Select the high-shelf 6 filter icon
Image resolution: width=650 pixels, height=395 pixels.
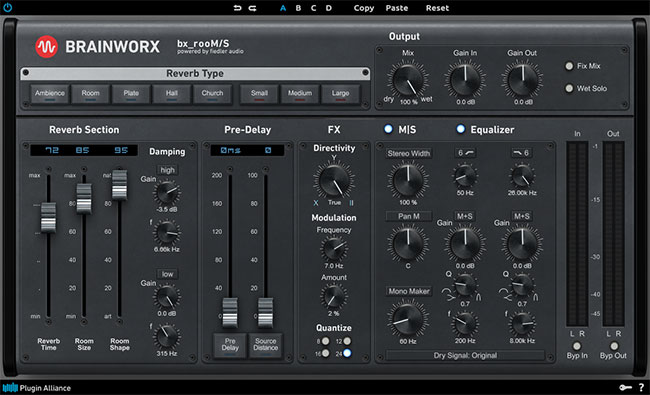point(521,153)
